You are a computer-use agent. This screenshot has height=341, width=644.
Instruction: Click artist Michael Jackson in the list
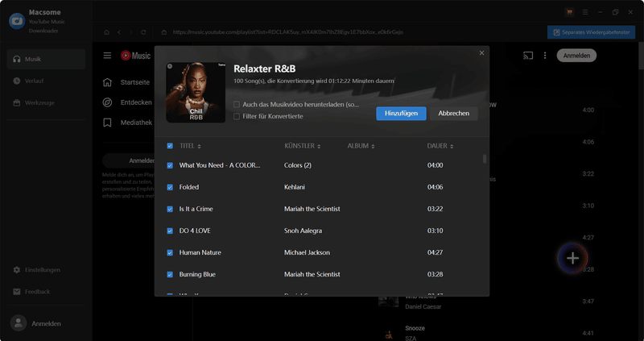[307, 252]
